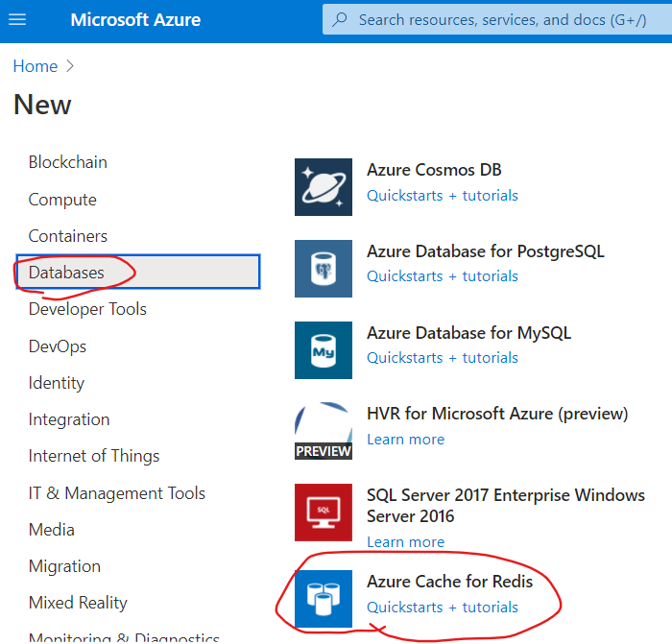672x644 pixels.
Task: Click the Microsoft Azure portal title
Action: [x=136, y=20]
